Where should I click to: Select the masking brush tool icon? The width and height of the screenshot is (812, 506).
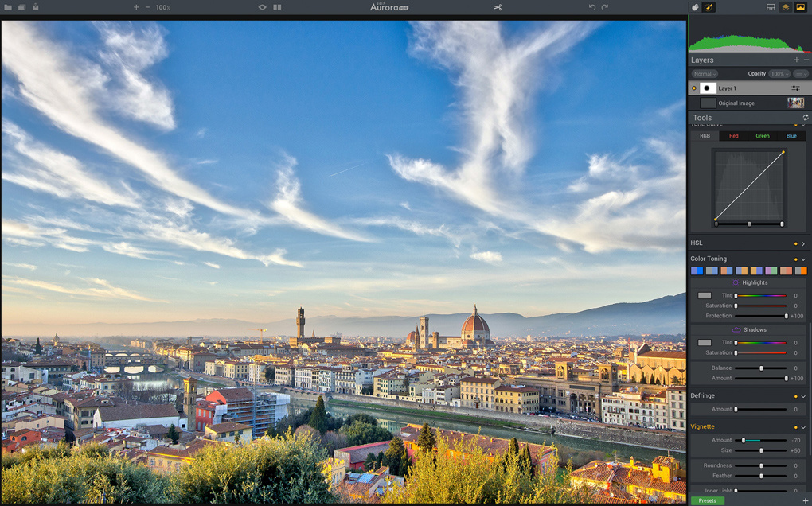[x=709, y=7]
